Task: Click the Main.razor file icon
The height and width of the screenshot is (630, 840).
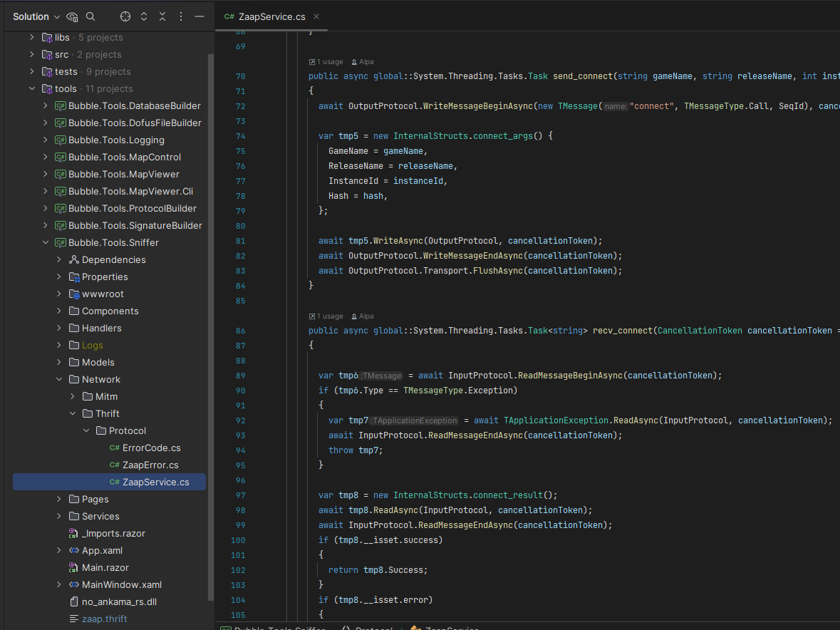Action: pyautogui.click(x=74, y=568)
